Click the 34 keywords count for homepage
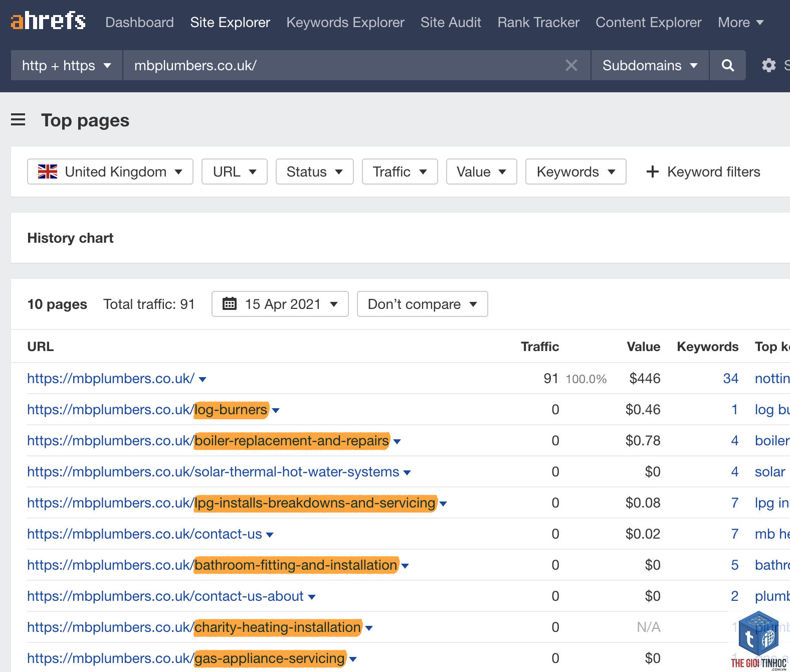Viewport: 790px width, 672px height. 730,378
